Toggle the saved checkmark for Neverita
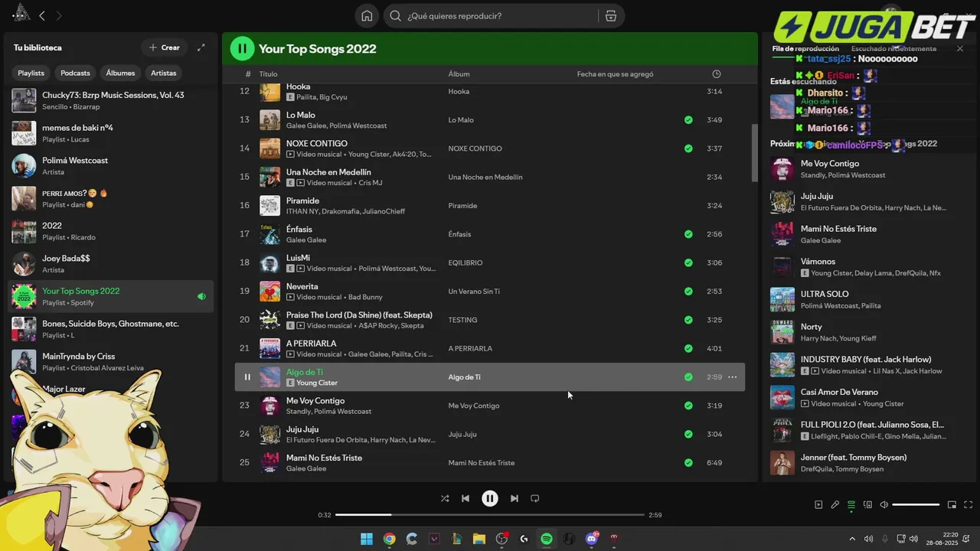 click(688, 292)
